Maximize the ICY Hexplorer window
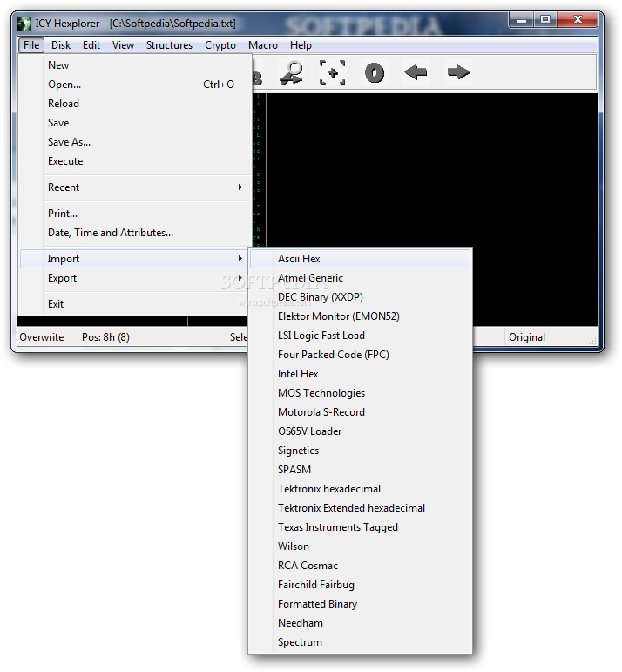This screenshot has width=622, height=672. [x=544, y=20]
